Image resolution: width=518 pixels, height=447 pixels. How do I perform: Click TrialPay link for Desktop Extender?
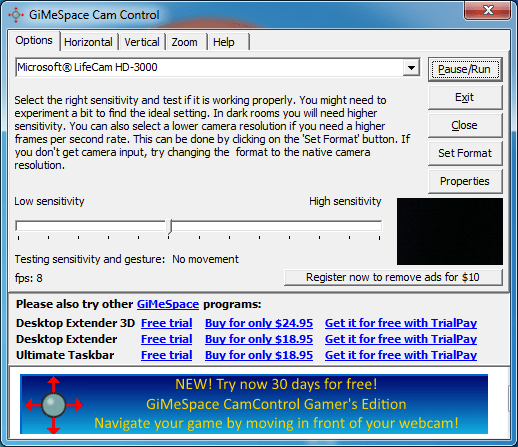(x=401, y=339)
